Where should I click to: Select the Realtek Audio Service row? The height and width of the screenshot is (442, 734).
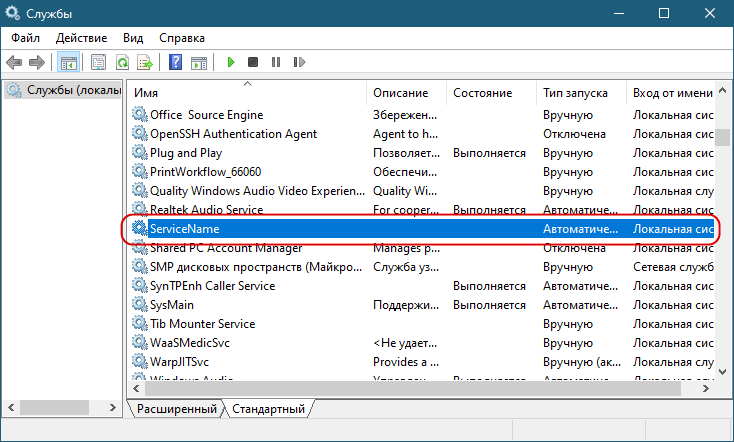click(x=422, y=210)
